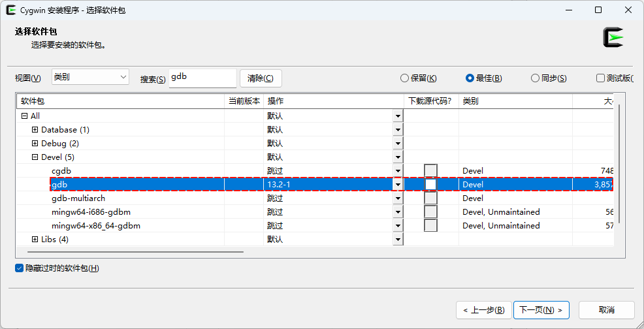Select the 最佳(B) radio button
Viewport: 644px width, 329px height.
(483, 78)
